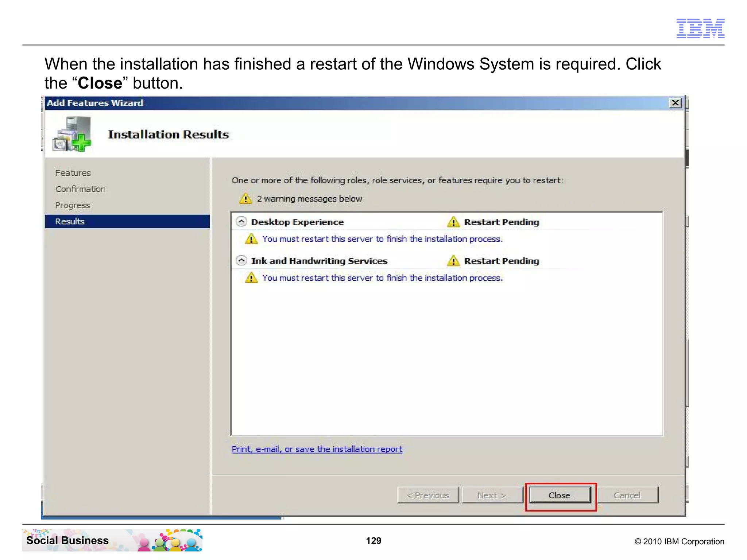Click the disabled Previous button

(428, 495)
